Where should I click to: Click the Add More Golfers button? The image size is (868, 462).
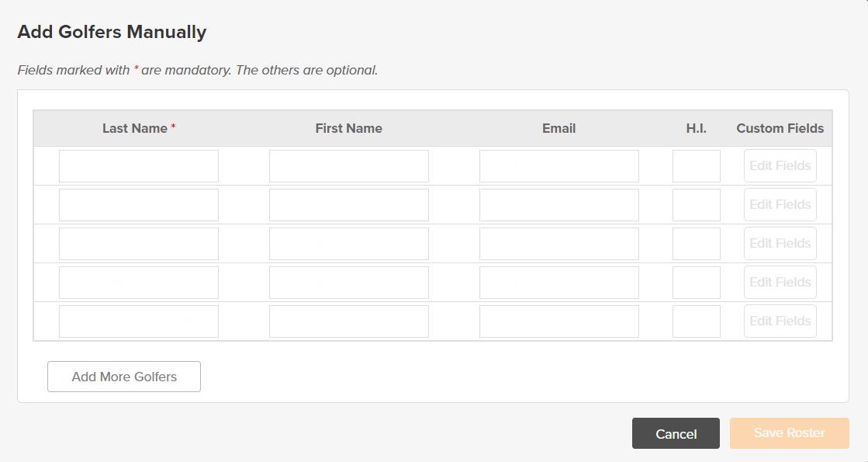pyautogui.click(x=124, y=377)
